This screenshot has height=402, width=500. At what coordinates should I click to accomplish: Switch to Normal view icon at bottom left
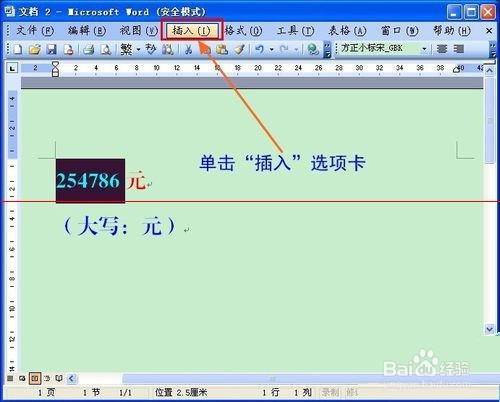pyautogui.click(x=10, y=378)
